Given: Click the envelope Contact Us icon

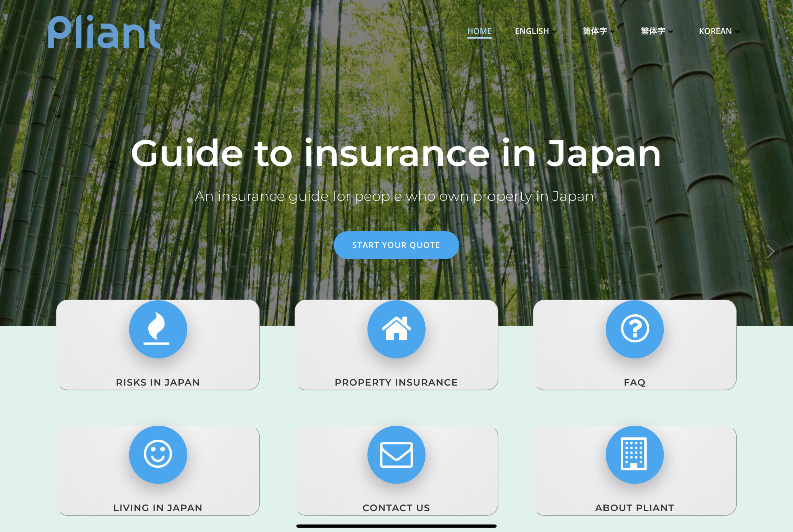Looking at the screenshot, I should (x=396, y=455).
